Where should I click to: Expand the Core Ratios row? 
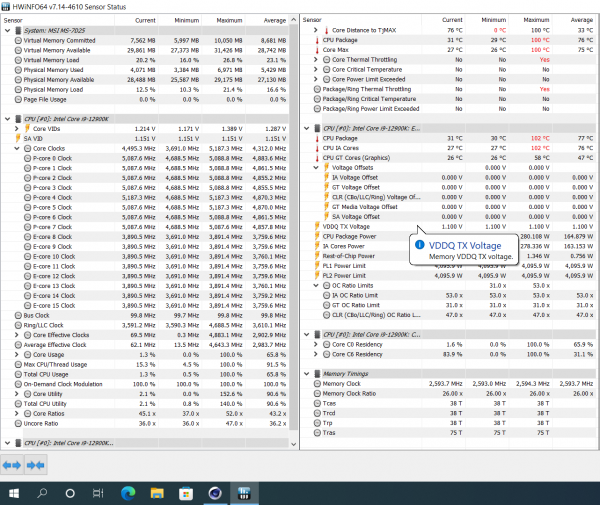click(x=16, y=414)
